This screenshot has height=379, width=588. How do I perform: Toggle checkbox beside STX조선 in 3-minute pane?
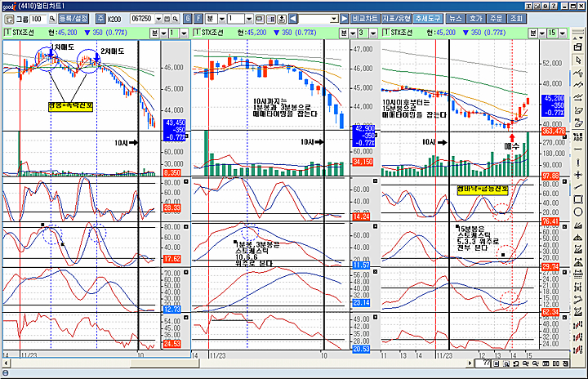pos(196,33)
